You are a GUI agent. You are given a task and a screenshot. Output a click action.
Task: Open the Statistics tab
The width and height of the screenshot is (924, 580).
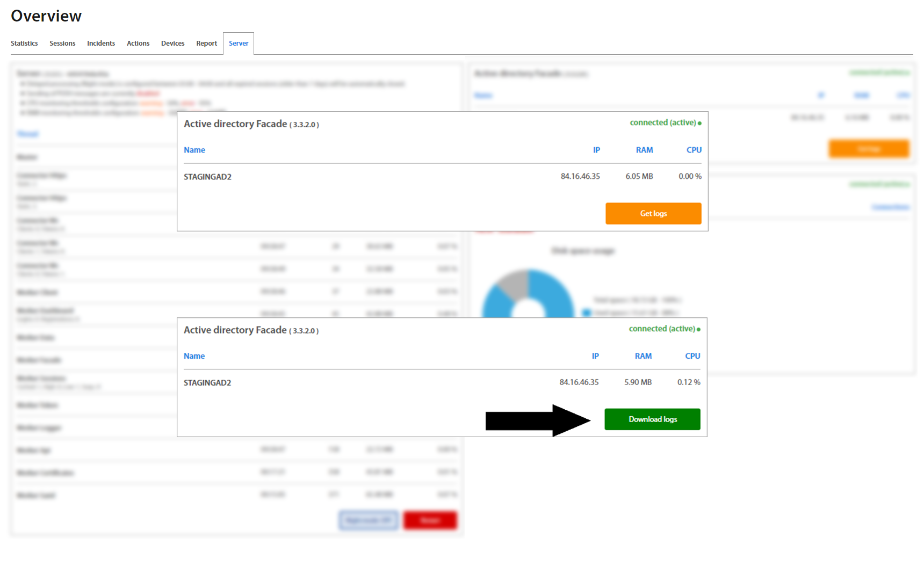point(24,44)
